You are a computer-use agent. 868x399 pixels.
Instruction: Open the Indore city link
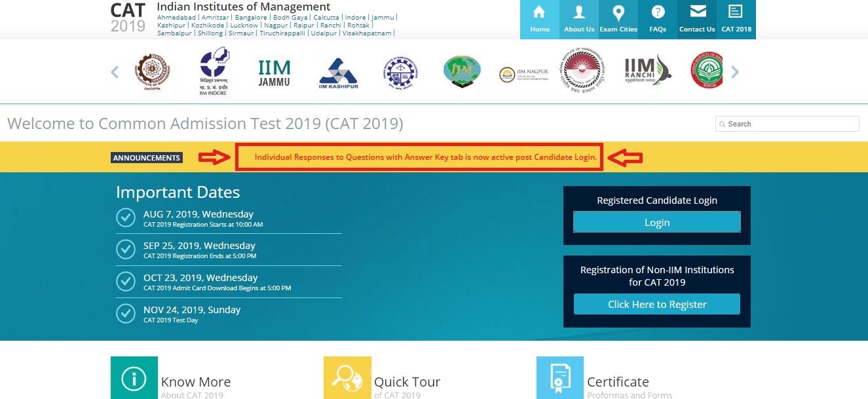pyautogui.click(x=356, y=17)
